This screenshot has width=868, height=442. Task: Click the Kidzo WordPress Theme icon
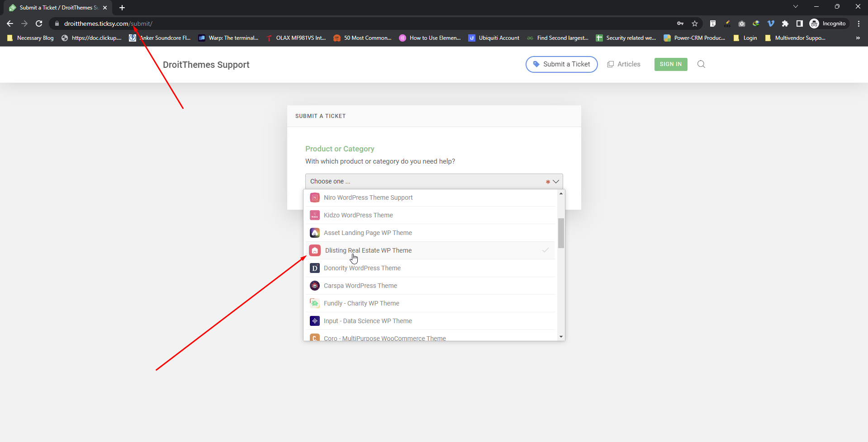point(315,215)
